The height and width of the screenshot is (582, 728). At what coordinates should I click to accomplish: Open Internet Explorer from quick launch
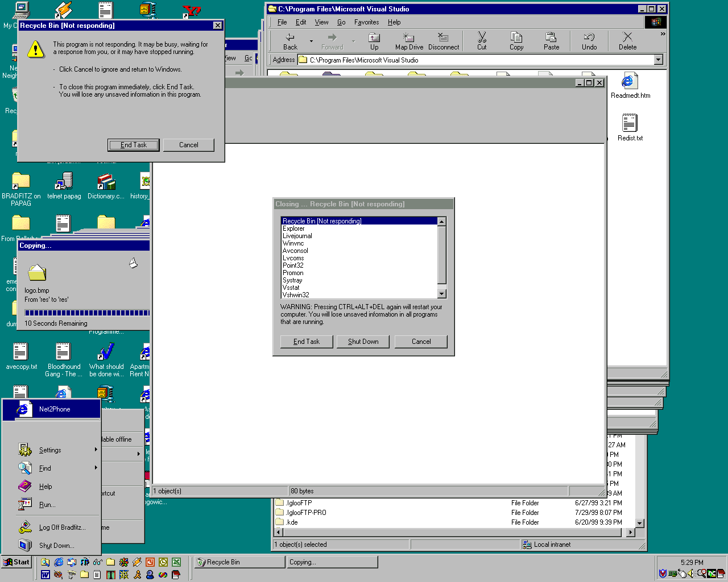tap(59, 562)
